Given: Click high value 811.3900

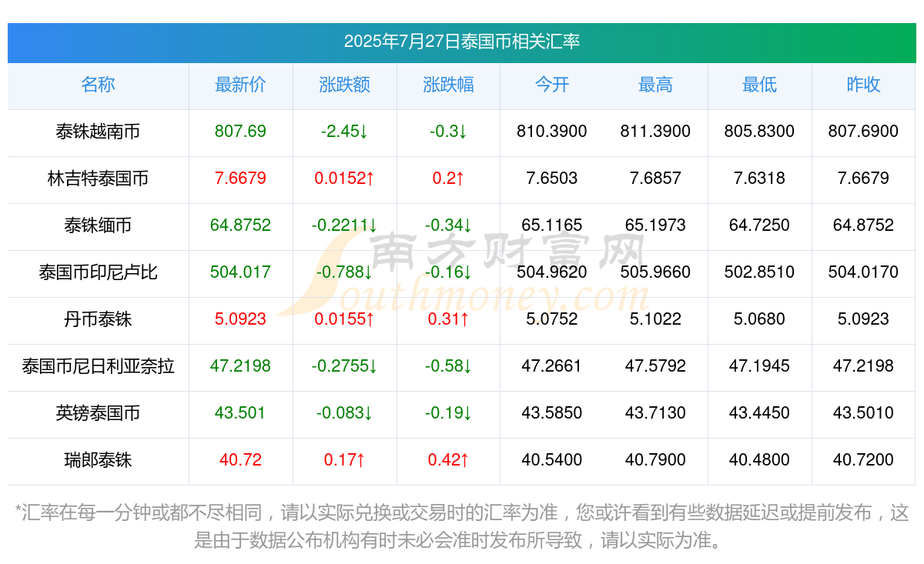Looking at the screenshot, I should click(x=655, y=132).
